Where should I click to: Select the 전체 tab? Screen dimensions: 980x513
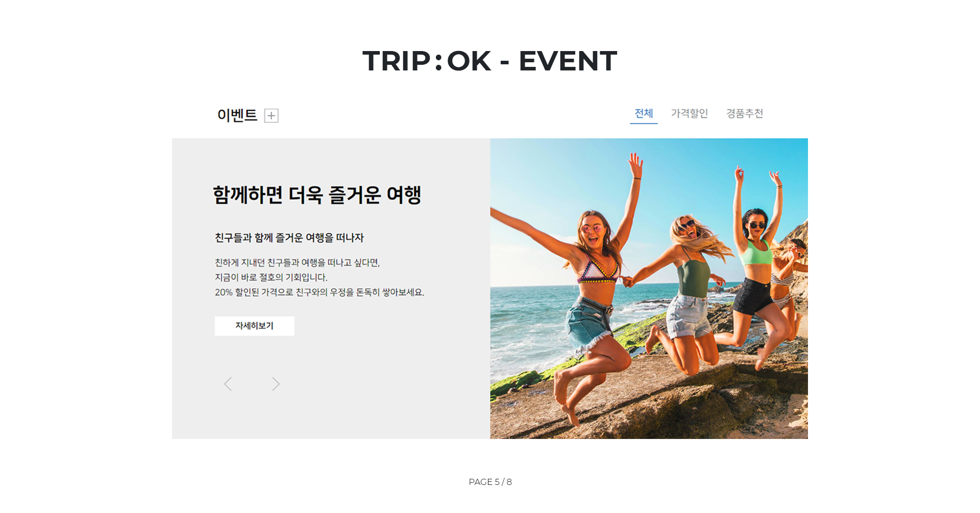(644, 113)
